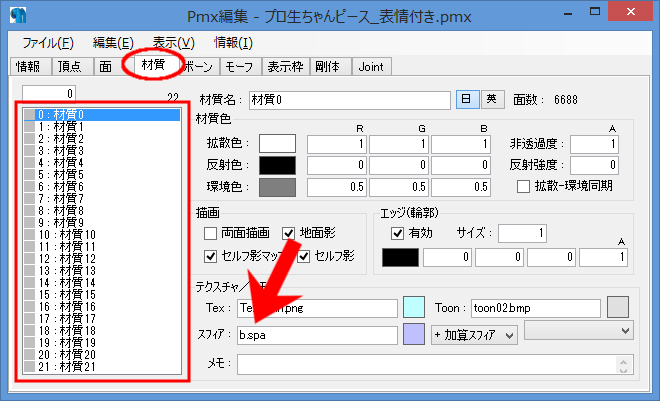
Task: Expand the empty dropdown right of Toon
Action: (x=579, y=329)
